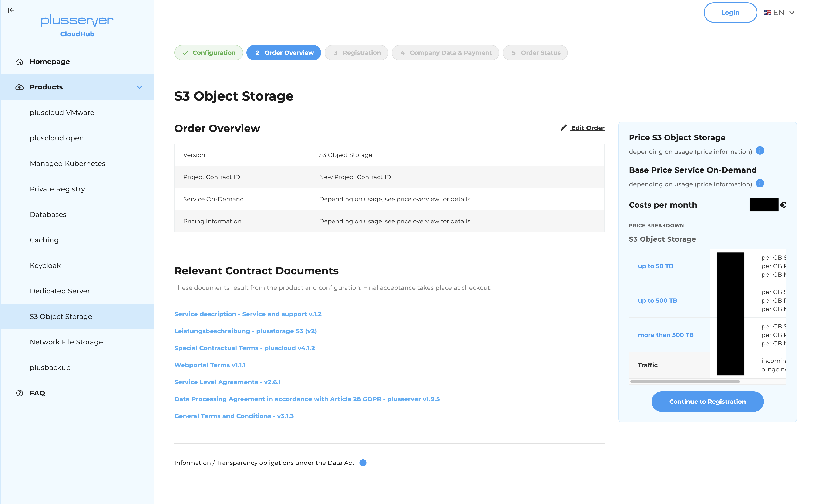The image size is (817, 504).
Task: Click the Products cloud icon
Action: click(20, 87)
